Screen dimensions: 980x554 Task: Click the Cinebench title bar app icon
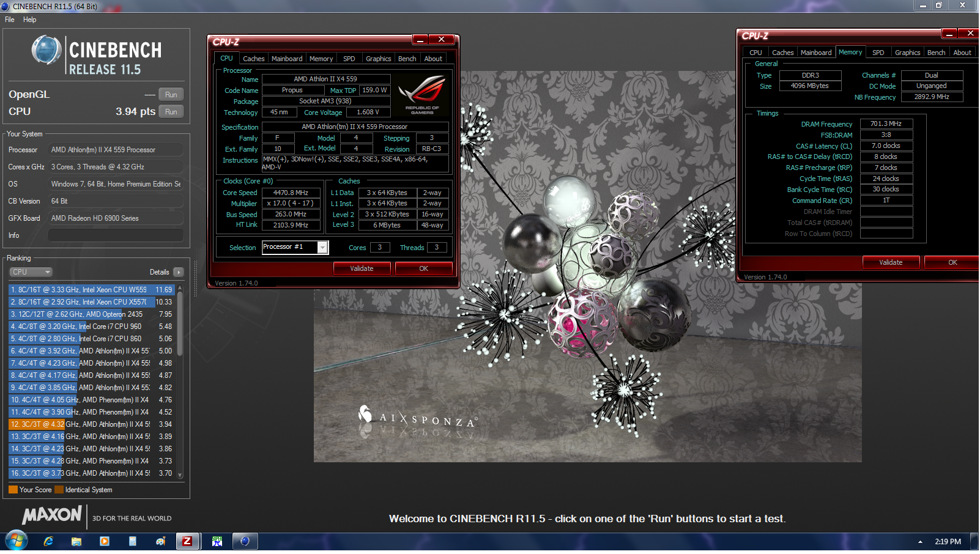[x=6, y=6]
